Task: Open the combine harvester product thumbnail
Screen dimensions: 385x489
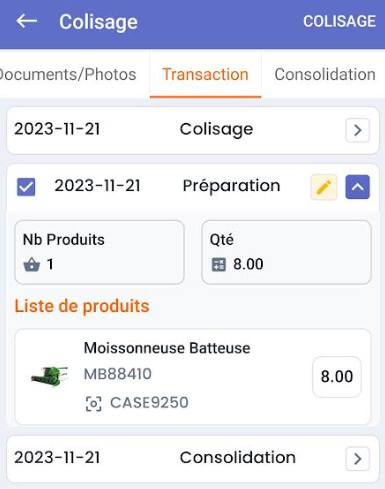Action: tap(49, 376)
